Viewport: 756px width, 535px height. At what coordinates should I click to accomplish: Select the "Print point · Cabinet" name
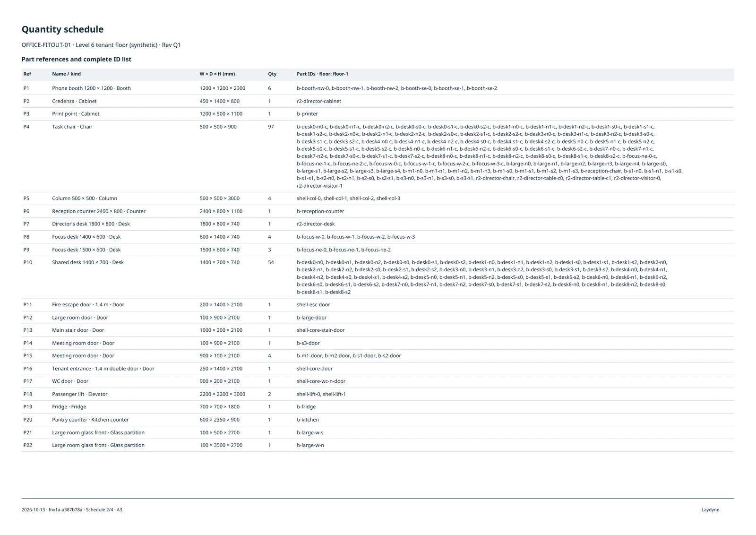(x=76, y=114)
